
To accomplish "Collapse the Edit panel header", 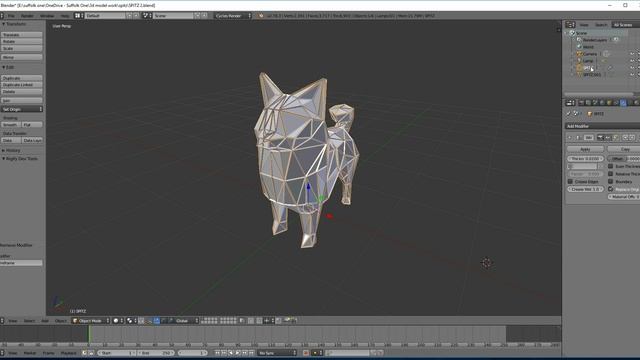I will point(8,67).
